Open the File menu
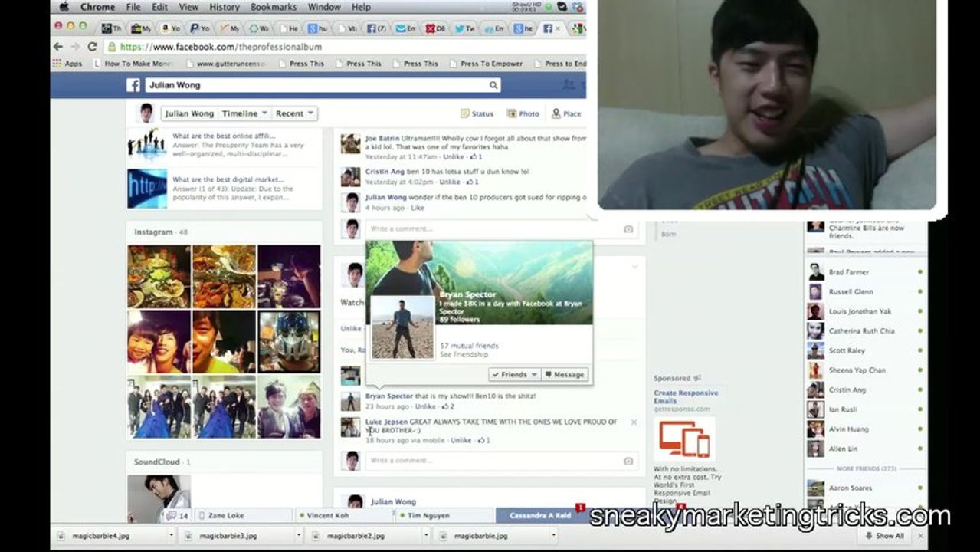980x552 pixels. click(x=133, y=7)
